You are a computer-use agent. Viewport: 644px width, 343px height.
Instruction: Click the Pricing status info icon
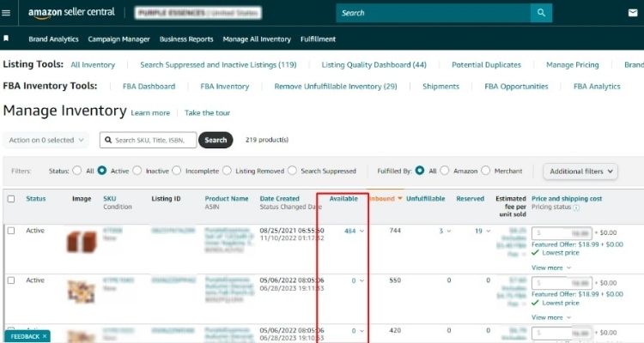click(x=576, y=208)
